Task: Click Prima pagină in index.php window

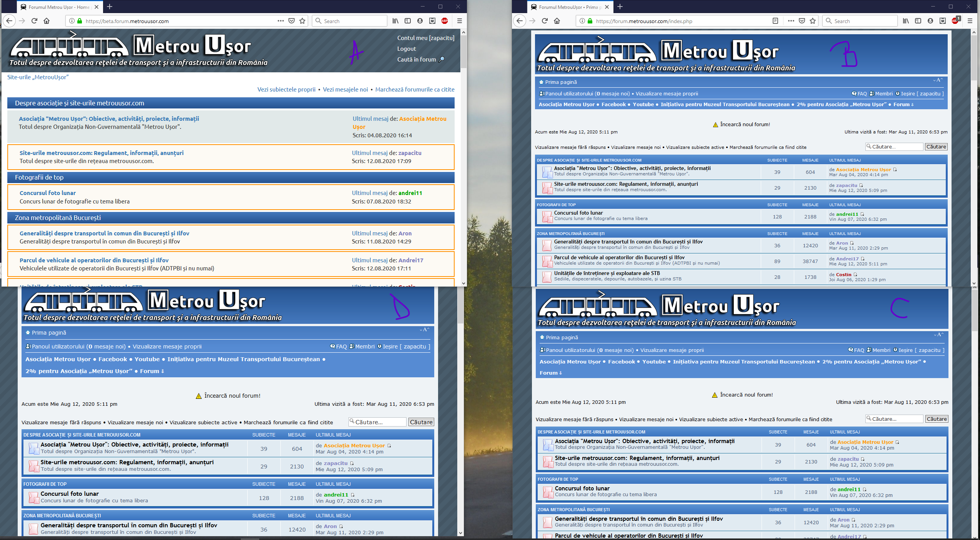Action: (x=561, y=82)
